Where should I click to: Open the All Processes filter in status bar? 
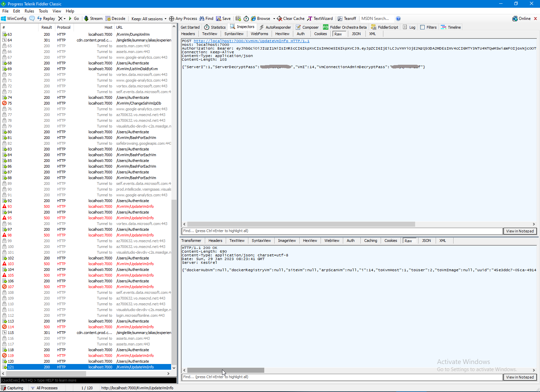coord(44,388)
